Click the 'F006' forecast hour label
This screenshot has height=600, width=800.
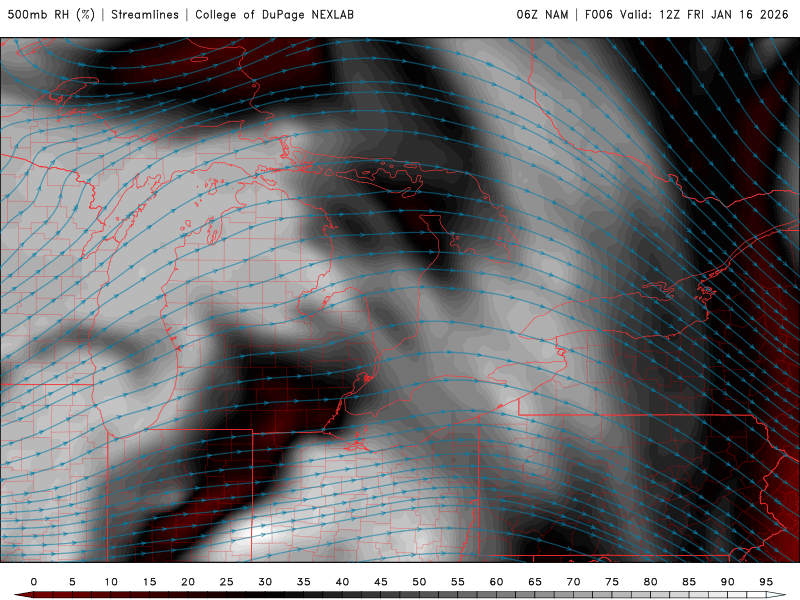point(599,15)
